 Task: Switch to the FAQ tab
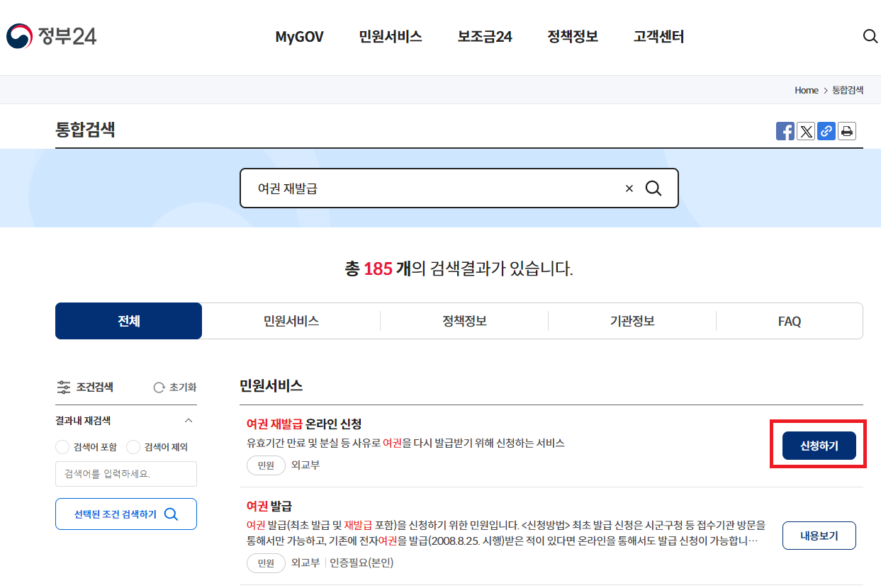[x=789, y=320]
